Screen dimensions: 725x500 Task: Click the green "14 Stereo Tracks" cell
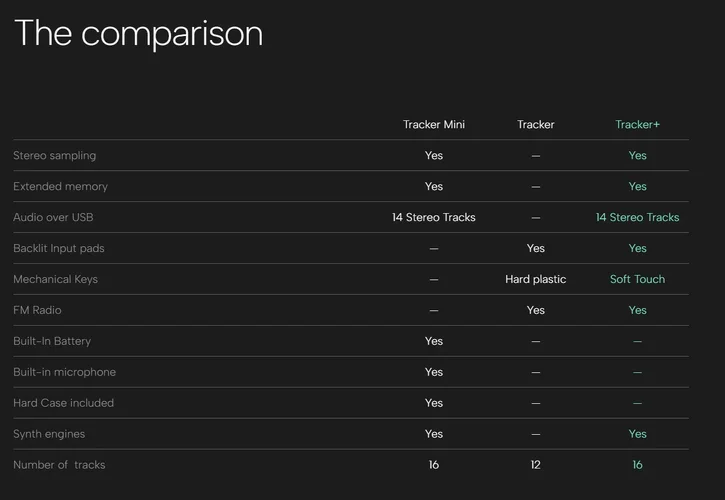(637, 218)
